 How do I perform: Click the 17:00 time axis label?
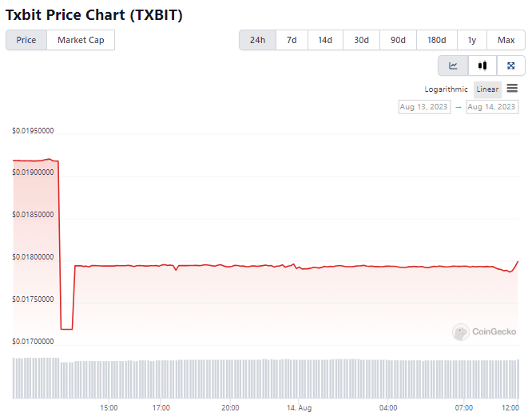pos(161,408)
